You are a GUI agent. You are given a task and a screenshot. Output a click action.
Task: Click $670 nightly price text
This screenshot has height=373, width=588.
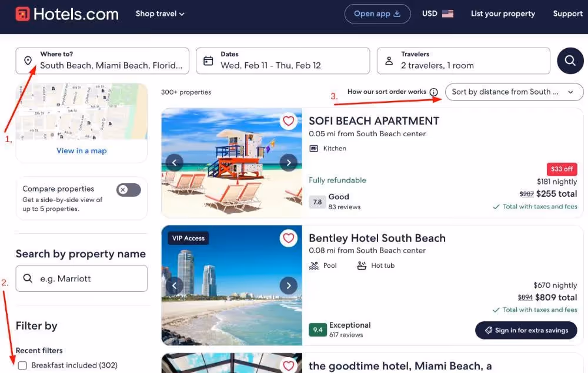tap(555, 285)
